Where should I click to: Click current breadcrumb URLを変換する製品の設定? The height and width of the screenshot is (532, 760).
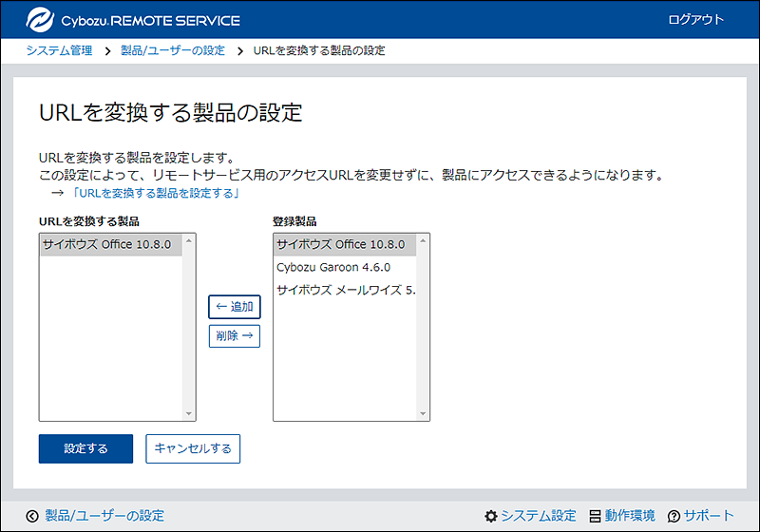point(319,50)
